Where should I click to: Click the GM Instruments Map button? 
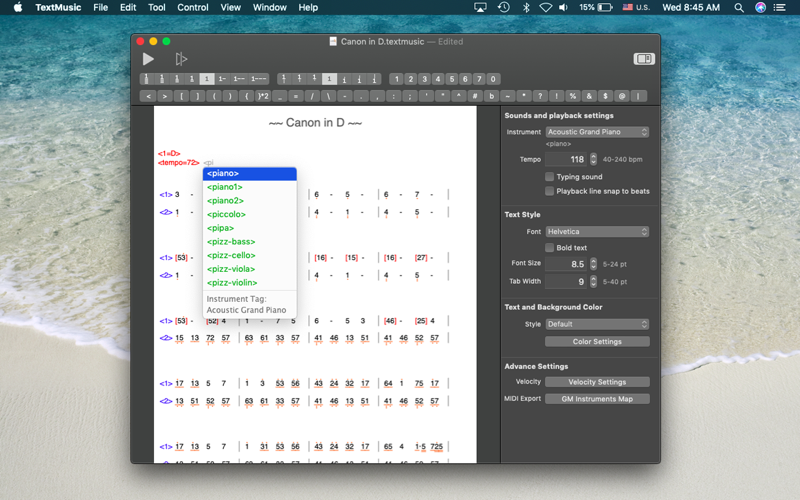(597, 399)
